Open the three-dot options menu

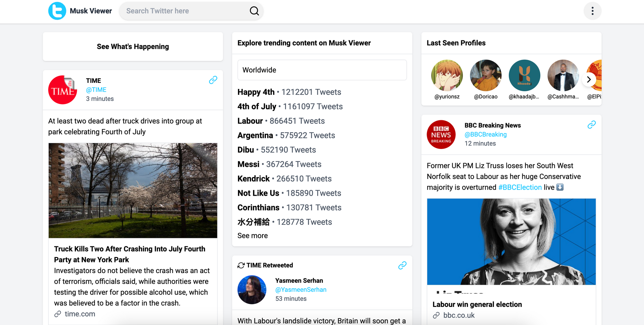tap(592, 11)
